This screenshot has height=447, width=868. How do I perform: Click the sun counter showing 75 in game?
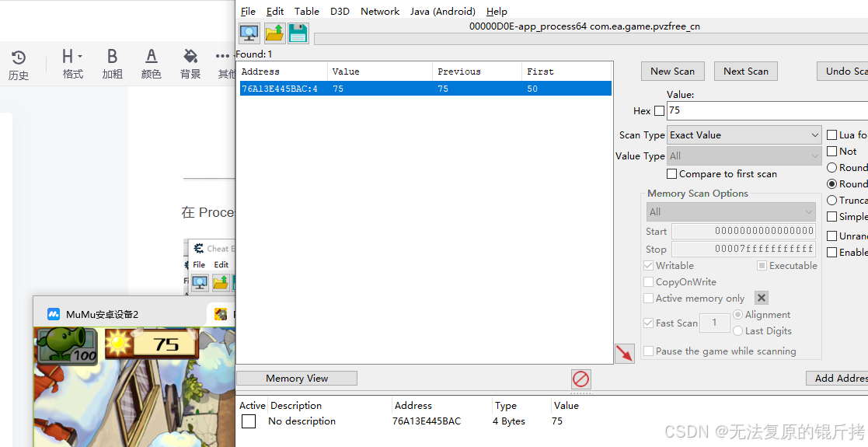click(x=152, y=344)
